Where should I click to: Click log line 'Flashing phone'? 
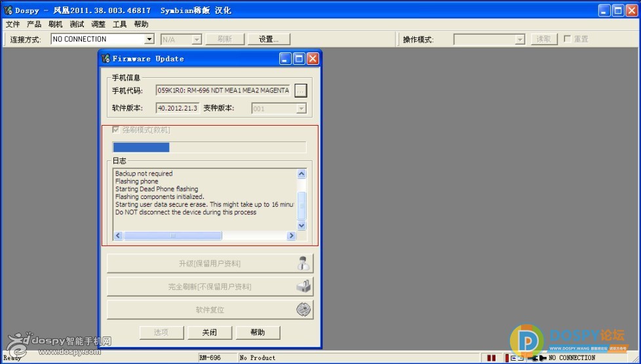coord(136,181)
